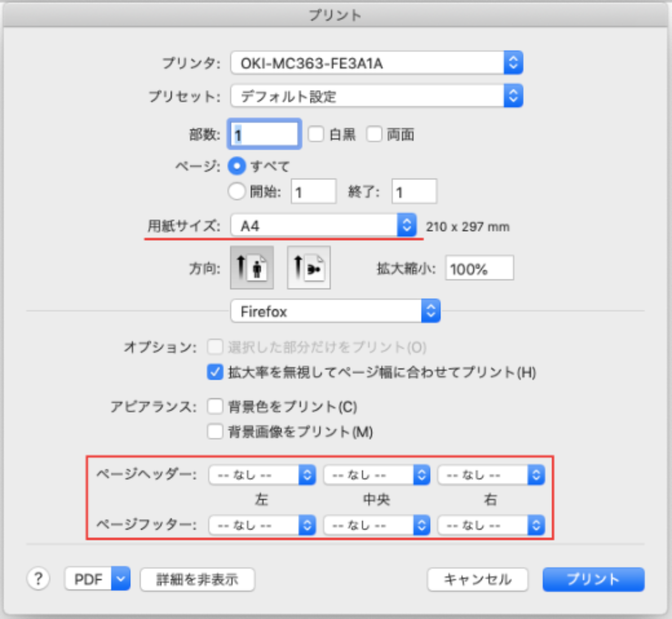Click the 拡大縮小 100% input field
Screen dimensions: 672x619
click(479, 268)
